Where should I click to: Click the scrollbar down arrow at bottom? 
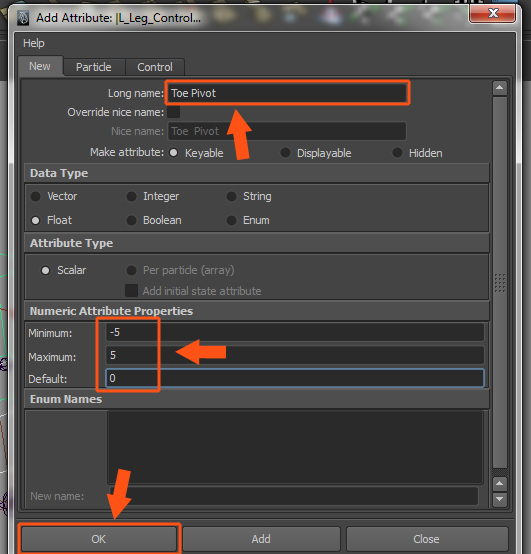(500, 499)
